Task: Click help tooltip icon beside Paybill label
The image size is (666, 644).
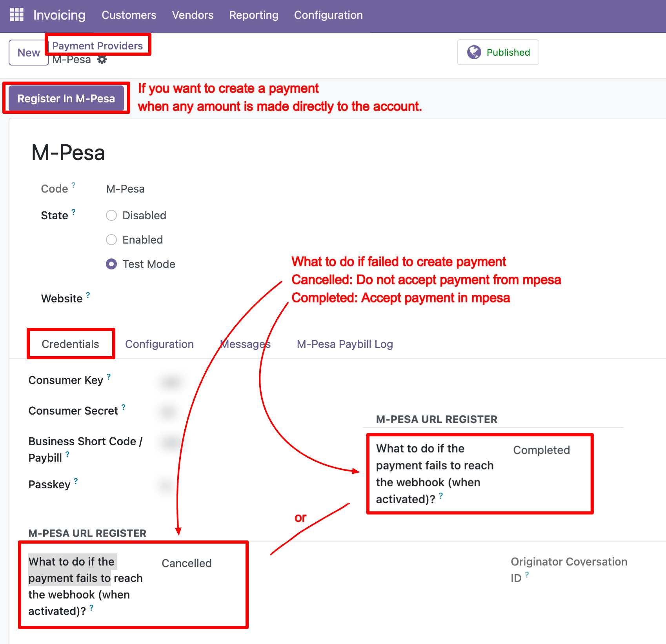Action: tap(67, 454)
